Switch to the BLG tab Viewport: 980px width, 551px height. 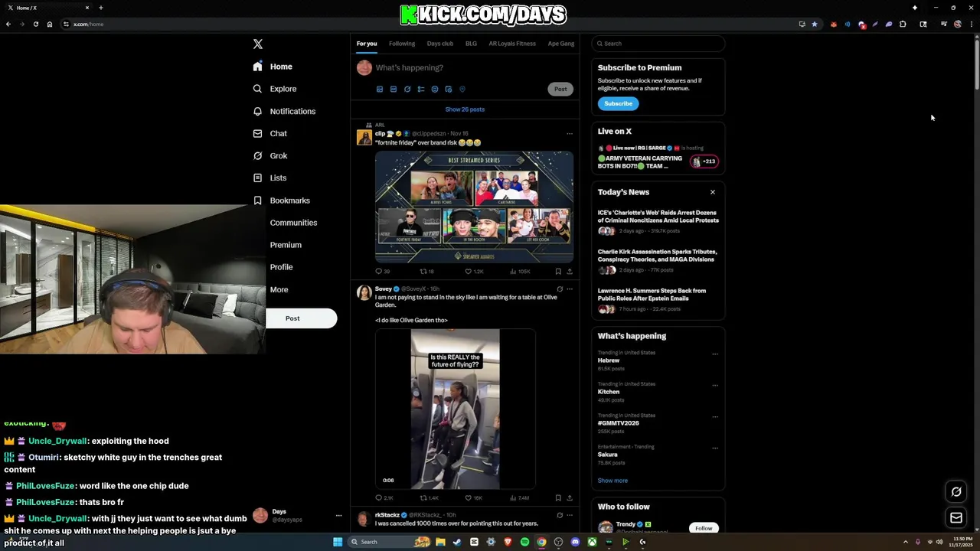(x=471, y=44)
